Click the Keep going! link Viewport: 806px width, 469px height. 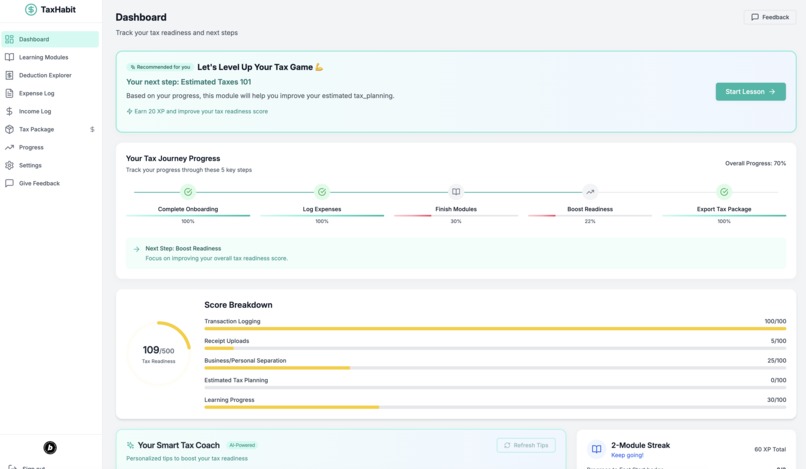point(627,455)
